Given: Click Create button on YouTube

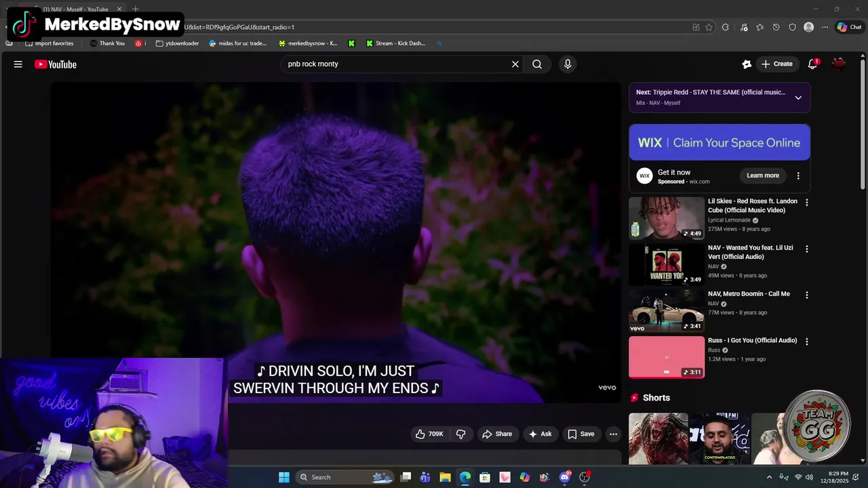Looking at the screenshot, I should point(777,64).
